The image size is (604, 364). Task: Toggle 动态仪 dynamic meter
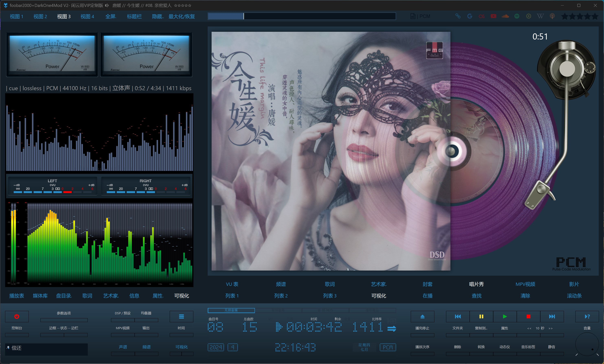tap(505, 347)
